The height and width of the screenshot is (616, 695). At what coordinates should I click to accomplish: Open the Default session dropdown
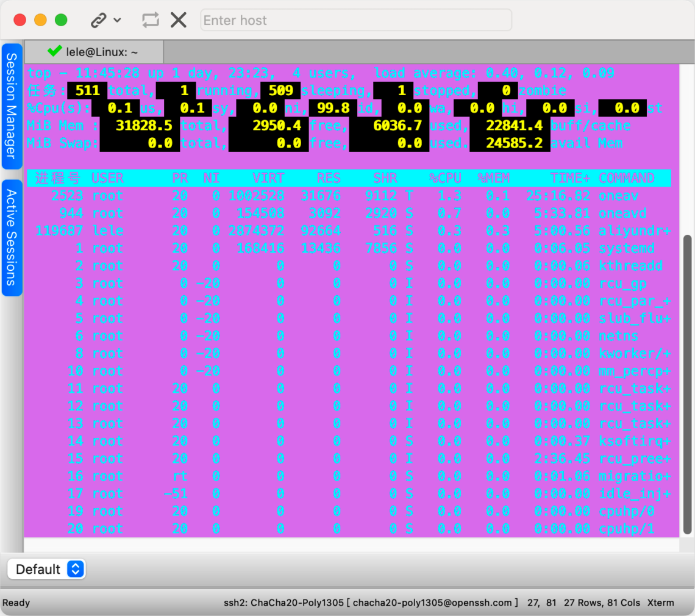pos(46,569)
